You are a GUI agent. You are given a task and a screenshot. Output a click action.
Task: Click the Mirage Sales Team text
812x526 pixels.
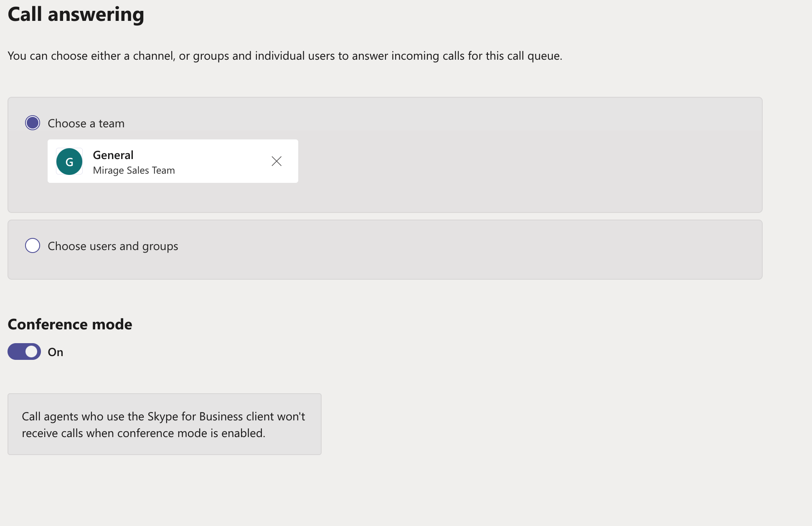[x=134, y=170]
